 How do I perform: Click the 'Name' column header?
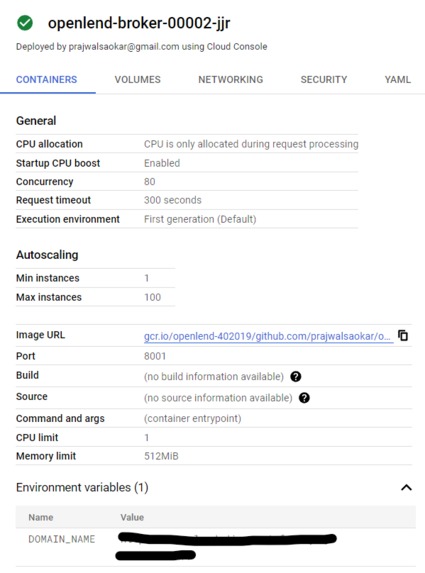(x=41, y=517)
